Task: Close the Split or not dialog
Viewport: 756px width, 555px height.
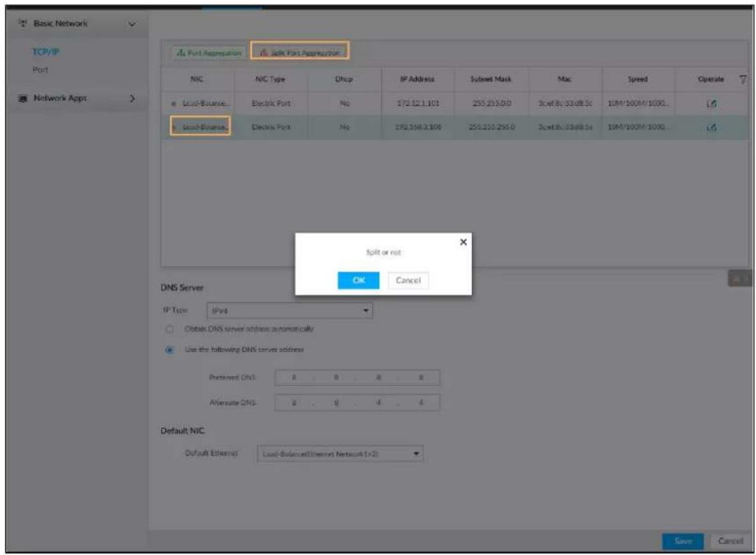Action: (x=463, y=242)
